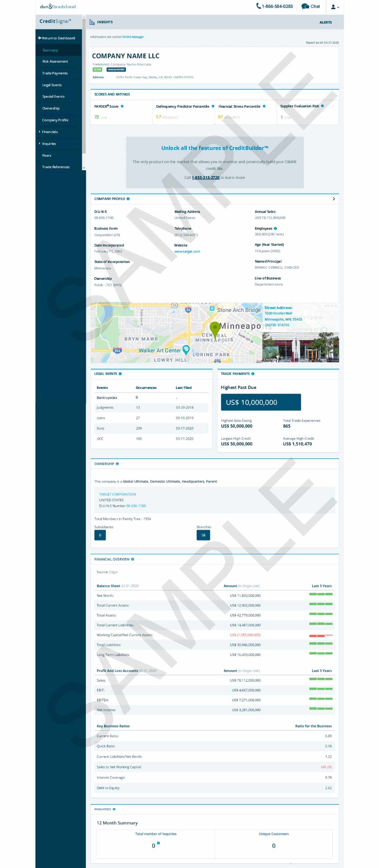The image size is (379, 868).
Task: Click the HEADQUARTERS badge
Action: [x=116, y=69]
